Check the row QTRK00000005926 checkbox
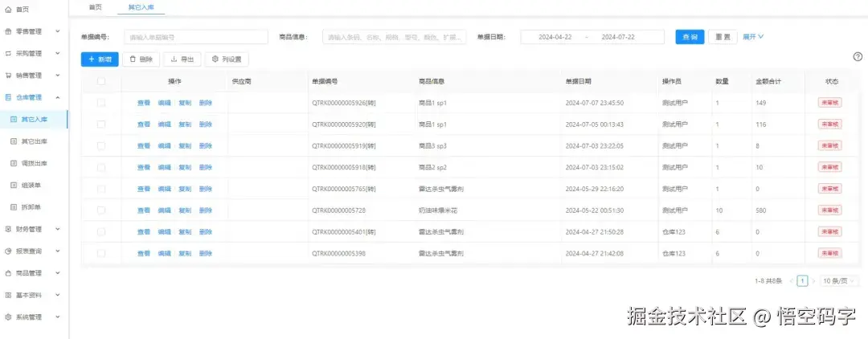 [100, 103]
